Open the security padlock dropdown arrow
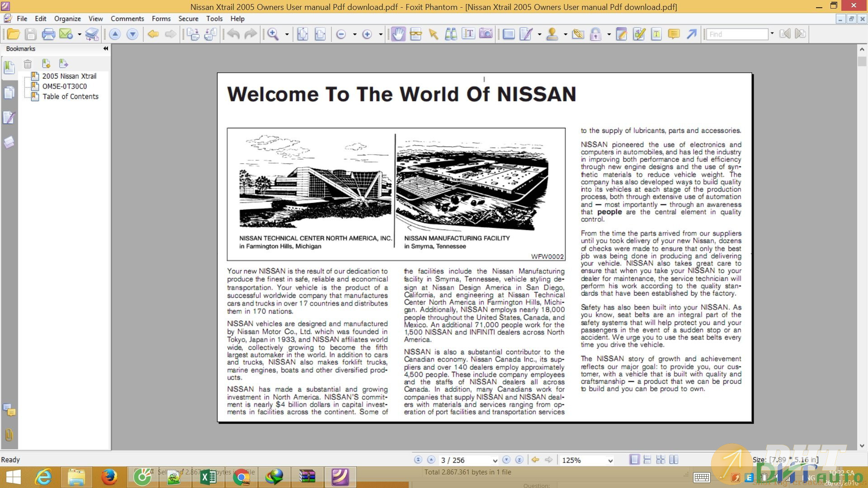 click(609, 34)
